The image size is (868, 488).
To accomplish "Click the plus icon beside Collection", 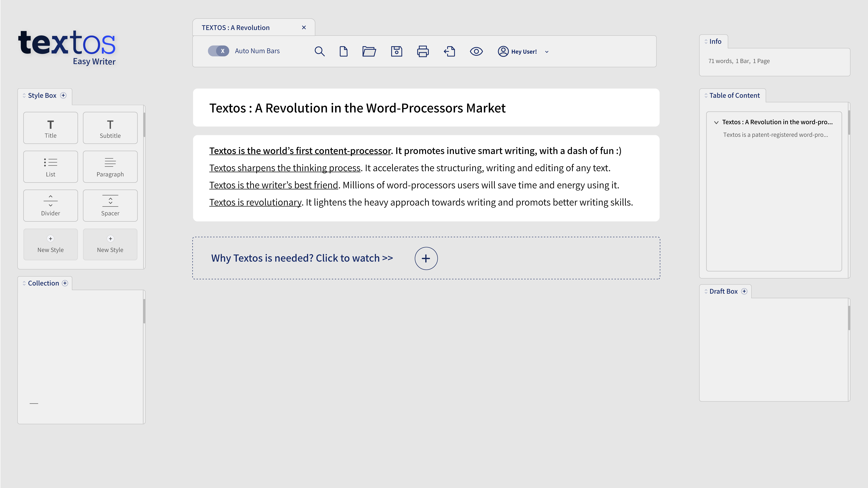I will click(65, 283).
